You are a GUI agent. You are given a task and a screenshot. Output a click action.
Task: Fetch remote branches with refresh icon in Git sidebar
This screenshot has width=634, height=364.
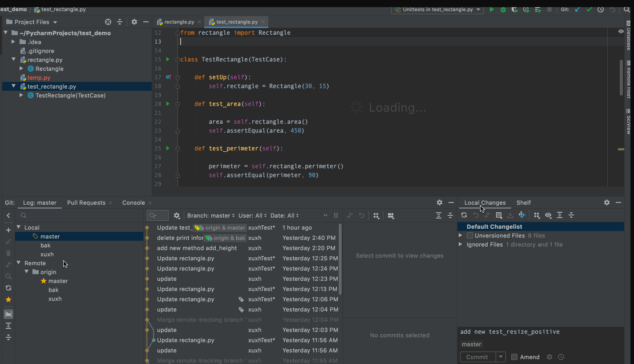(x=8, y=288)
